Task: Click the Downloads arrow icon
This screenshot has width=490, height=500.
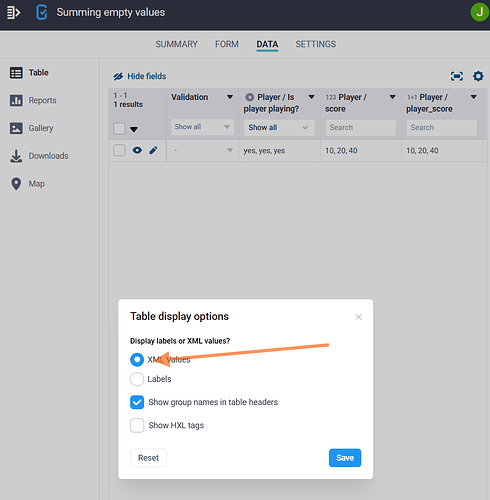Action: tap(16, 156)
